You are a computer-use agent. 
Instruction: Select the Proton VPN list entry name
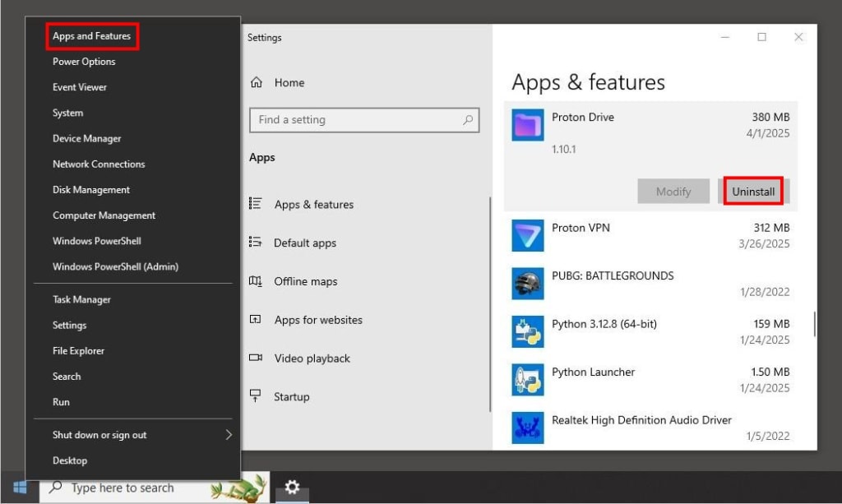tap(581, 228)
